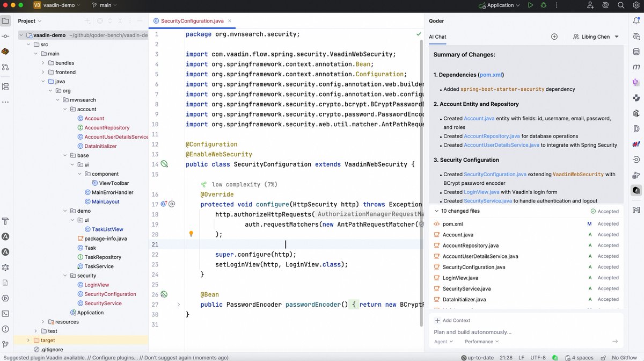
Task: Expand the frontend folder
Action: point(43,72)
